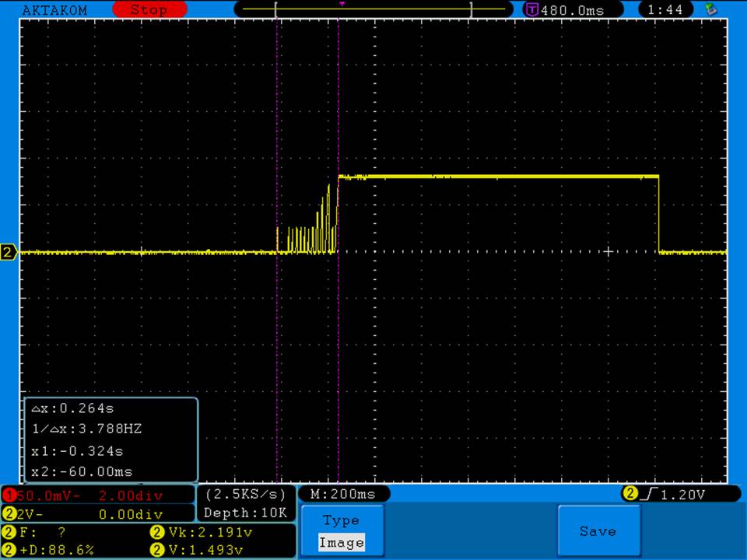Click the red channel 1 badge icon
The height and width of the screenshot is (560, 747).
[9, 495]
